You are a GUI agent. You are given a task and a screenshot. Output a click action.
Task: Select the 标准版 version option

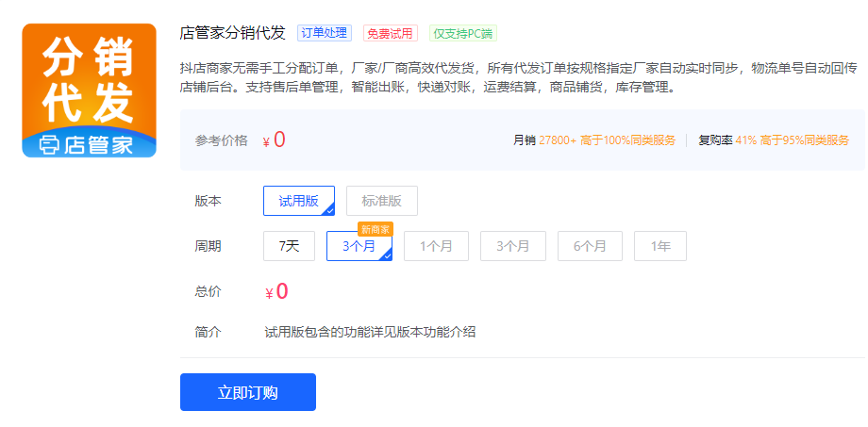[381, 201]
